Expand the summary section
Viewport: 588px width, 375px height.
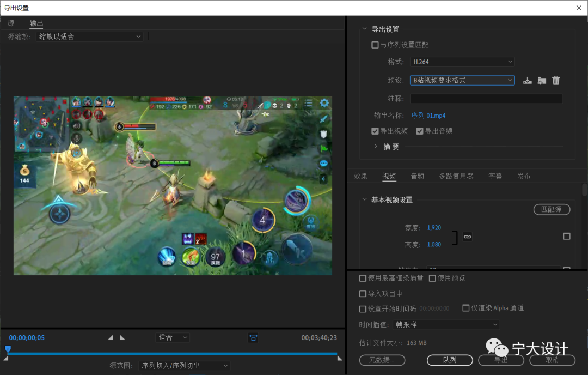376,147
